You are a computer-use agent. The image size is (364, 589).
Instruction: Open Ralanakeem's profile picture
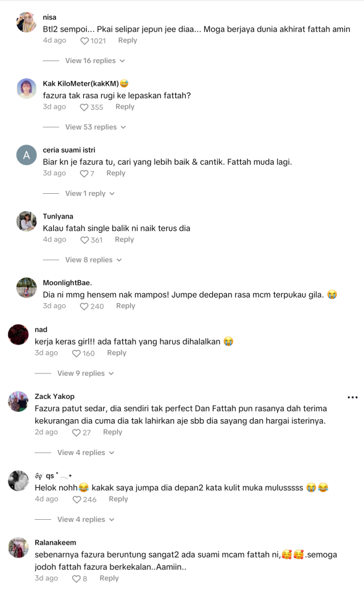point(19,547)
